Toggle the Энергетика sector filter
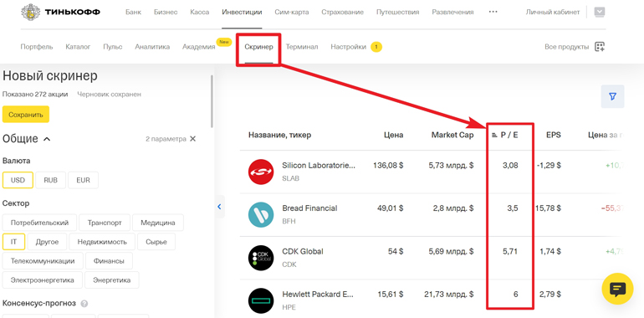 pos(112,280)
